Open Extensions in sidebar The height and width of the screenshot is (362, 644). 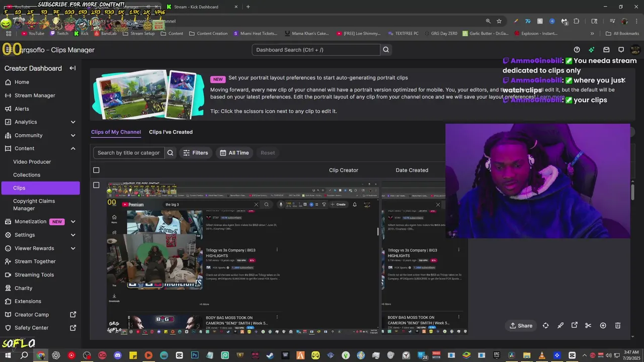click(28, 301)
